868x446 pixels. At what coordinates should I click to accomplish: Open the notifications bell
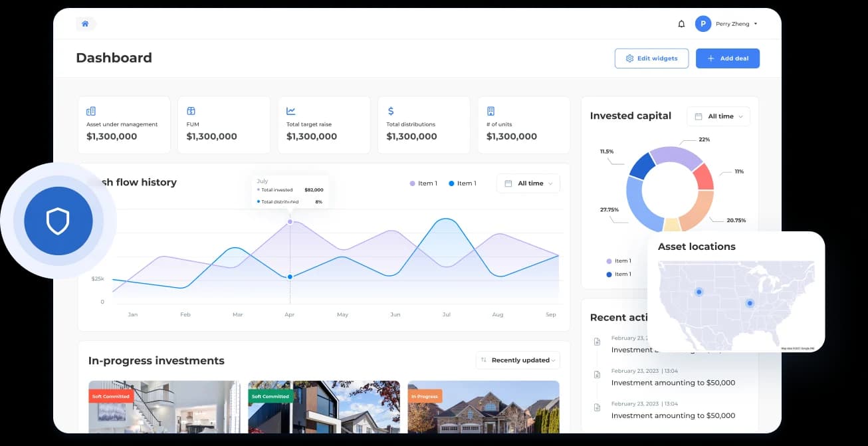click(x=681, y=24)
